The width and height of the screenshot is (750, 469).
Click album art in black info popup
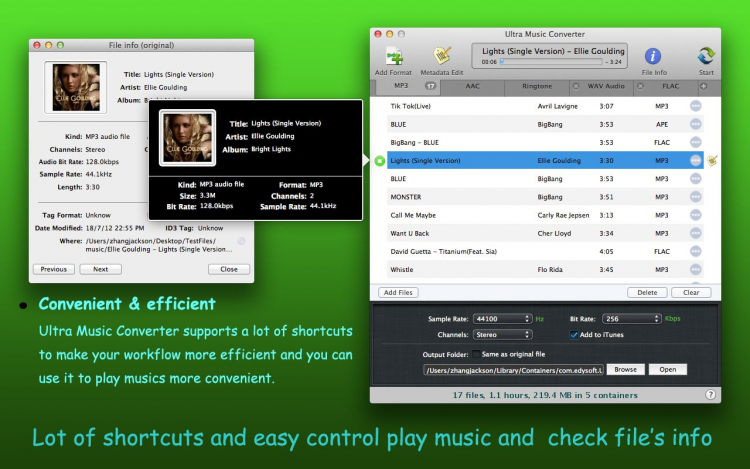click(187, 138)
